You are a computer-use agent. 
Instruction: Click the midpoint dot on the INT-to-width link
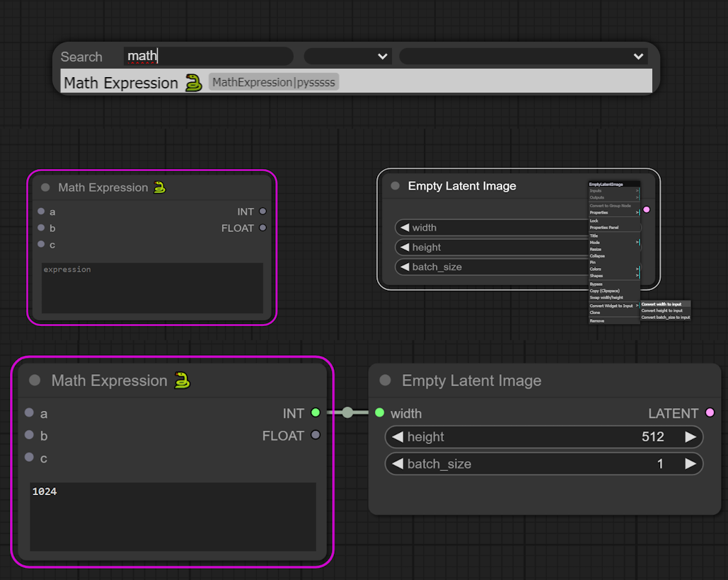[x=347, y=412]
